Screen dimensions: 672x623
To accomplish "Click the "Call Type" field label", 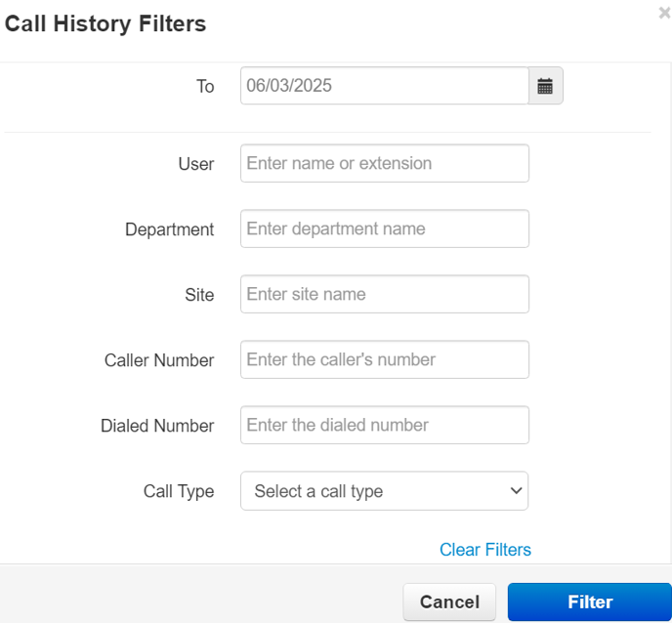I will point(179,492).
